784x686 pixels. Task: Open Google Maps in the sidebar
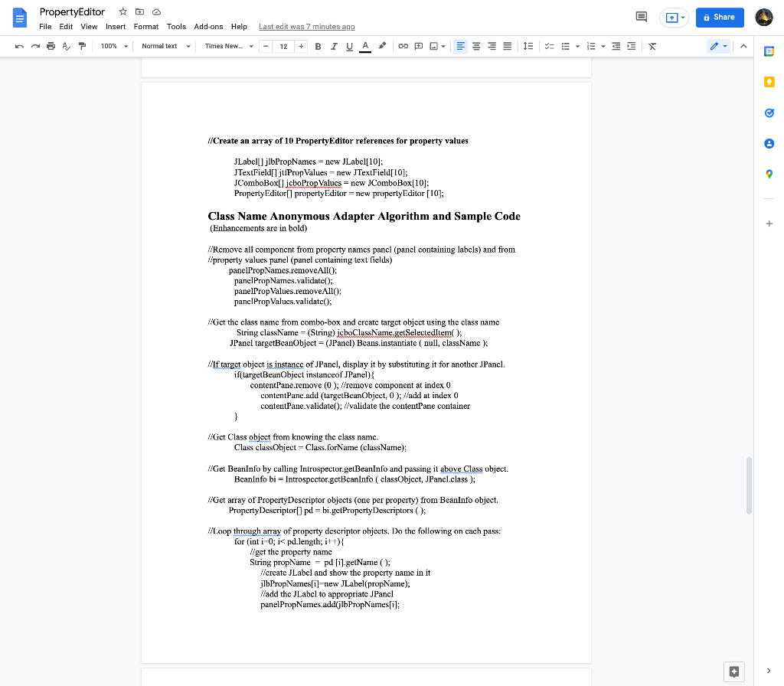(769, 174)
